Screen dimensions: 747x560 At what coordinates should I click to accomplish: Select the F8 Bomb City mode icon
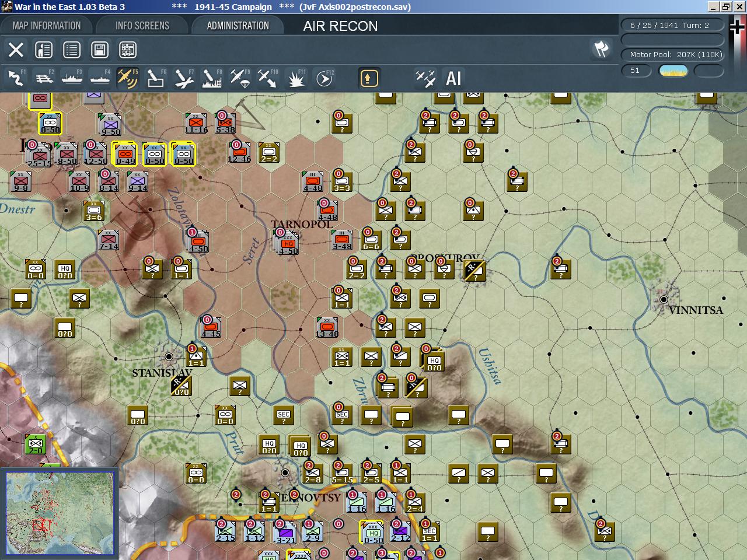[x=212, y=78]
